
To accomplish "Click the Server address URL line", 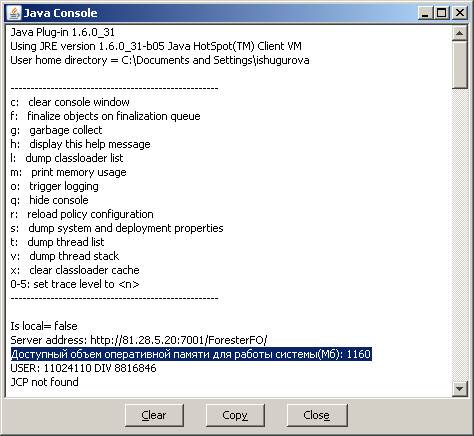I will coord(139,340).
